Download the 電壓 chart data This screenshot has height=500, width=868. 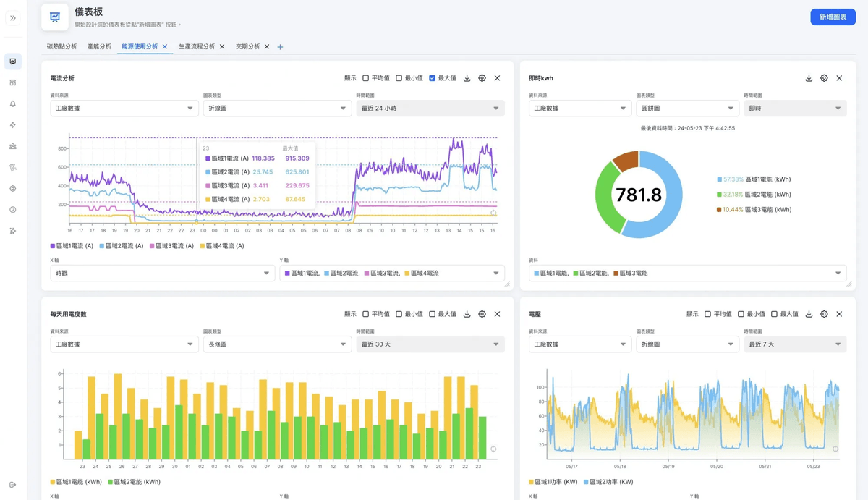[x=809, y=314]
